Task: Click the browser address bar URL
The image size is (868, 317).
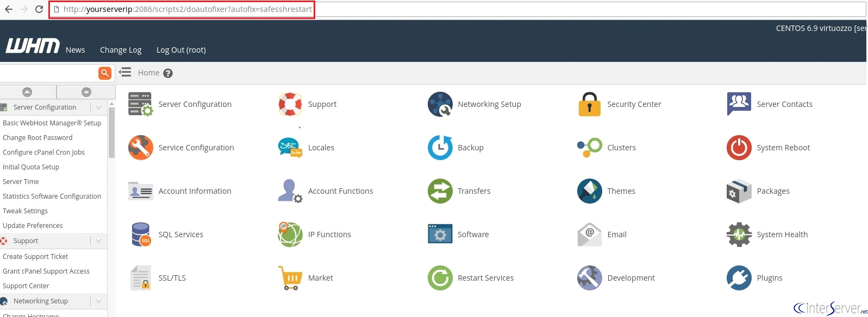Action: (x=188, y=9)
